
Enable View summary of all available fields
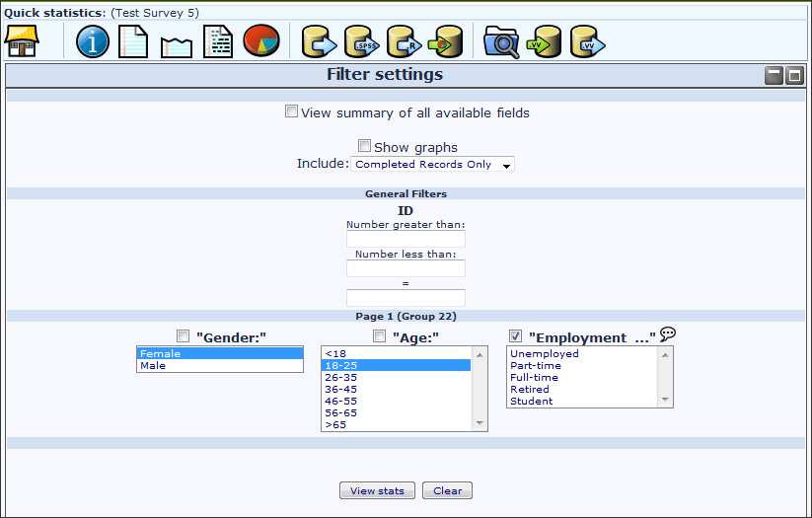pyautogui.click(x=291, y=111)
